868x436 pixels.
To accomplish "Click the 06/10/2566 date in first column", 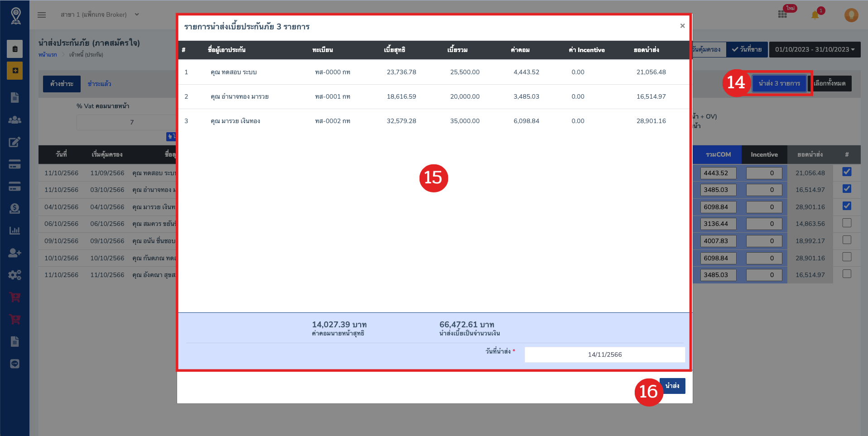I will pos(61,224).
